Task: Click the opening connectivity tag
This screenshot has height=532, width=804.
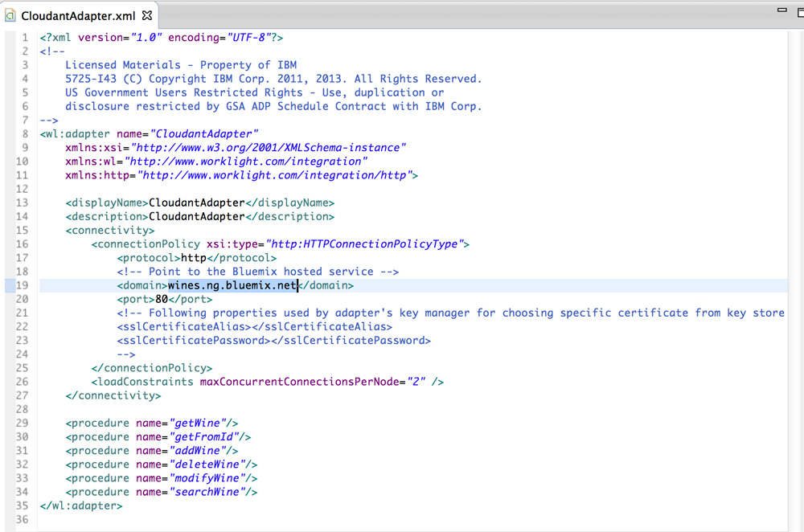Action: [109, 231]
